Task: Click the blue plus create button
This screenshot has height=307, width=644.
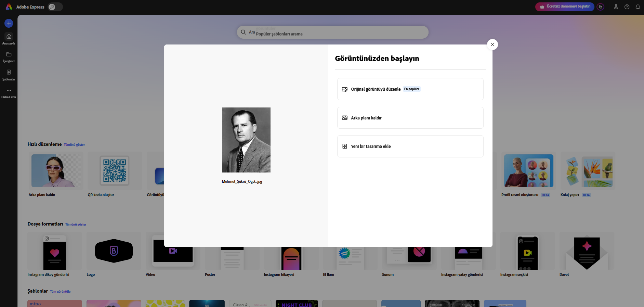Action: click(x=9, y=23)
